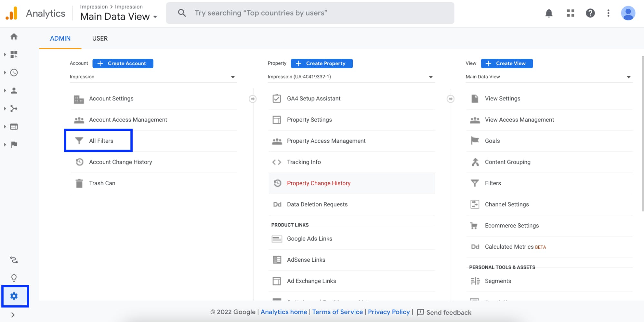The image size is (644, 322).
Task: Click the search magnifier icon
Action: click(182, 13)
